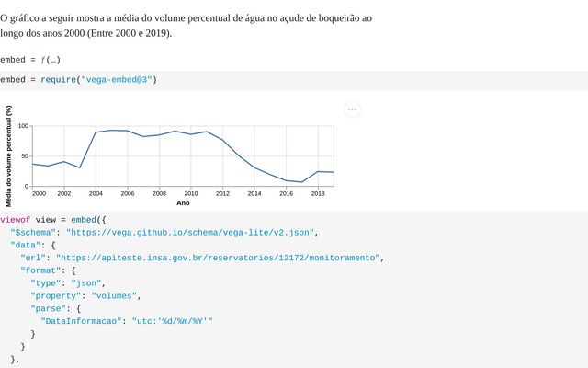This screenshot has height=368, width=588.
Task: Click the 2010 tick label on x-axis
Action: pos(191,194)
